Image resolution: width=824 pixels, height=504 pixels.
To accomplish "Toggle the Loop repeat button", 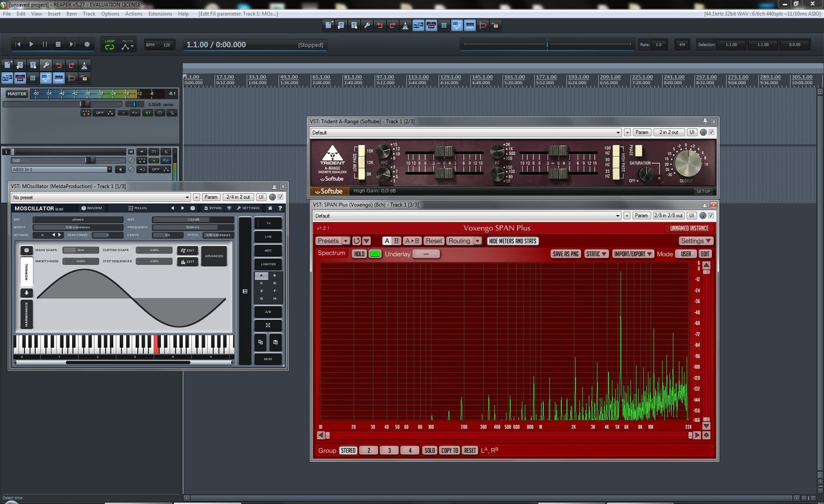I will (x=109, y=44).
